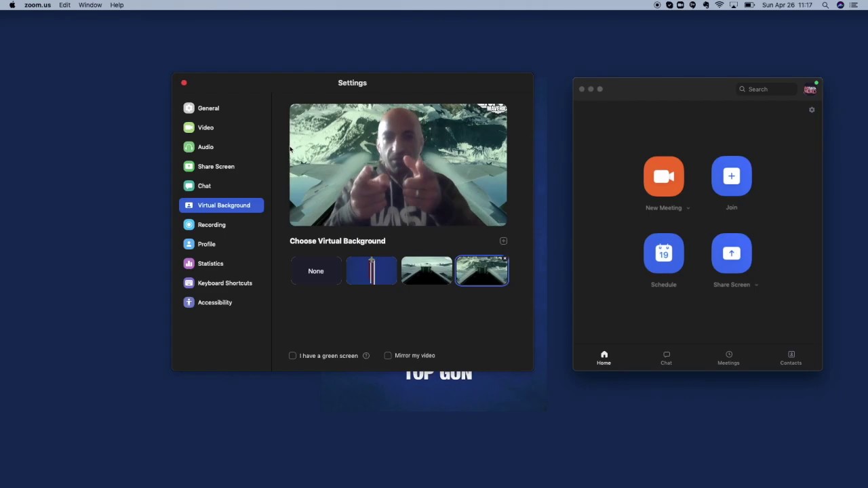868x488 pixels.
Task: Open the Profile settings section
Action: [221, 244]
